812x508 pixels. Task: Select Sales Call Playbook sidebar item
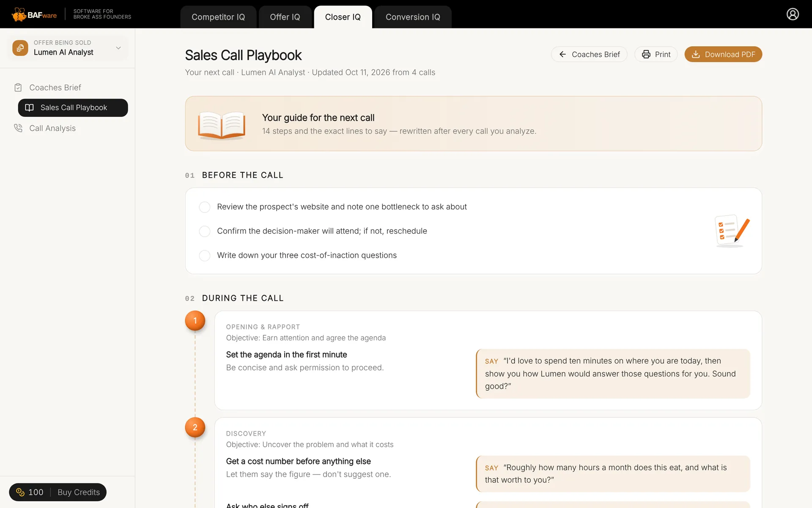pos(73,108)
